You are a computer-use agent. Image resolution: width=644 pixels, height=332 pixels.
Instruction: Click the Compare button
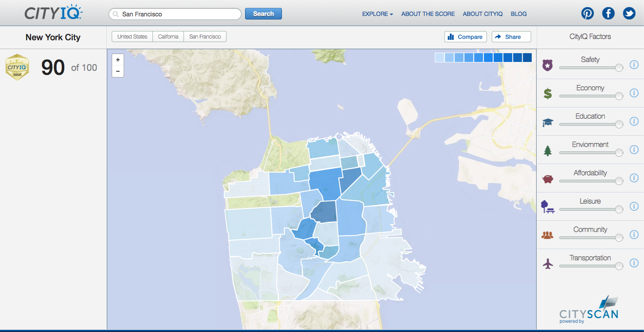tap(465, 37)
